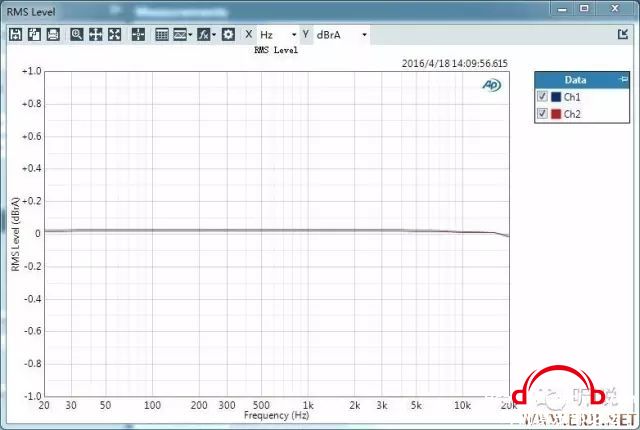Click the Ch1 dark blue color swatch
Screen dimensions: 640x430
click(556, 97)
